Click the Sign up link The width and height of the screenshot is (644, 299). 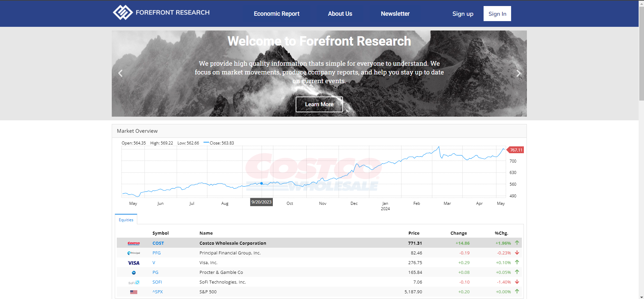tap(463, 14)
